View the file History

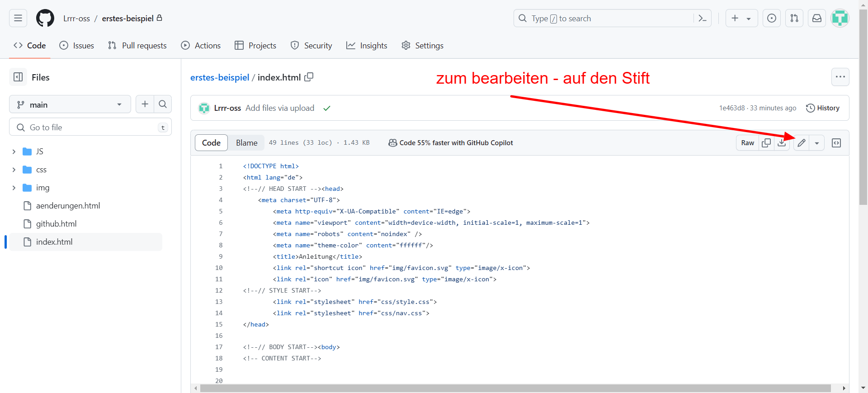tap(823, 108)
